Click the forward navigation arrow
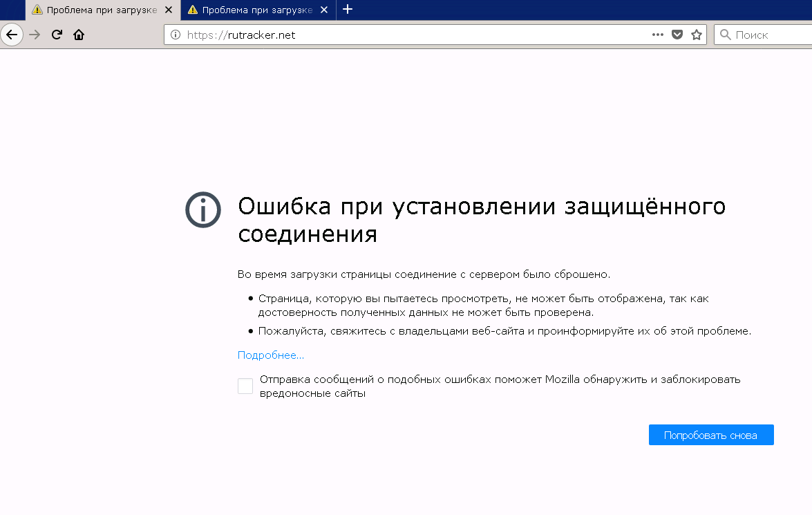 35,35
